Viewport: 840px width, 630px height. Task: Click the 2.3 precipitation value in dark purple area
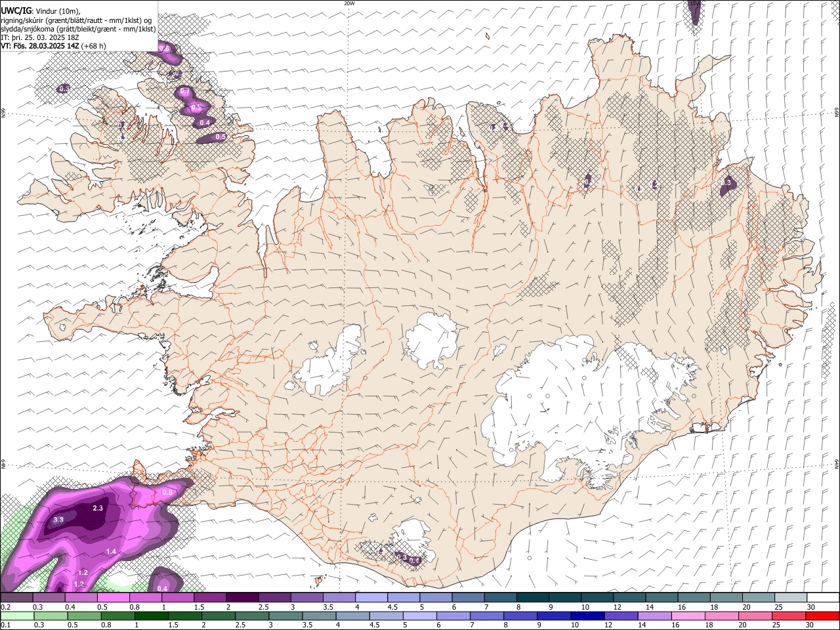98,508
